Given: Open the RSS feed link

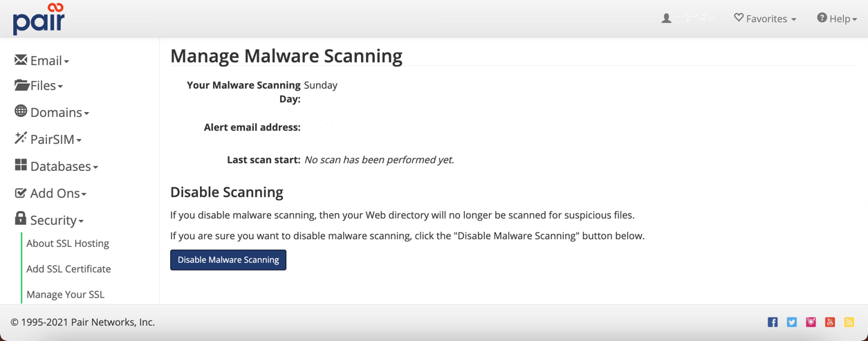Looking at the screenshot, I should [849, 322].
